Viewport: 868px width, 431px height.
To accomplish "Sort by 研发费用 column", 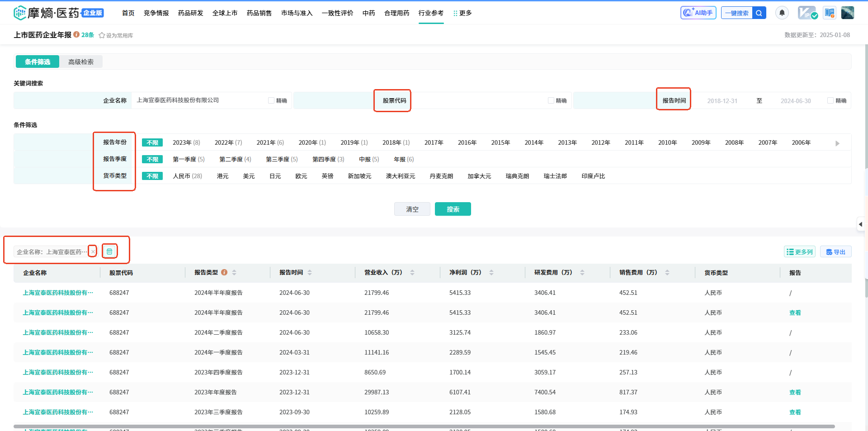I will click(x=582, y=272).
